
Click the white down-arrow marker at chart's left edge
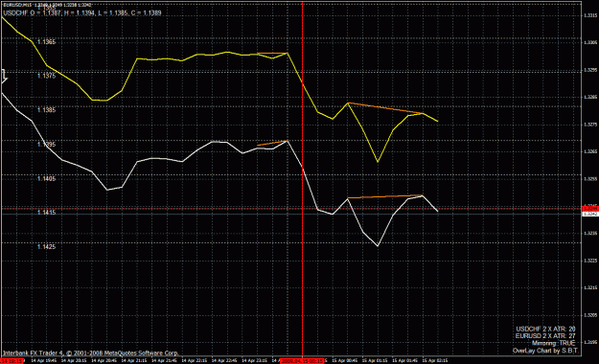click(4, 77)
